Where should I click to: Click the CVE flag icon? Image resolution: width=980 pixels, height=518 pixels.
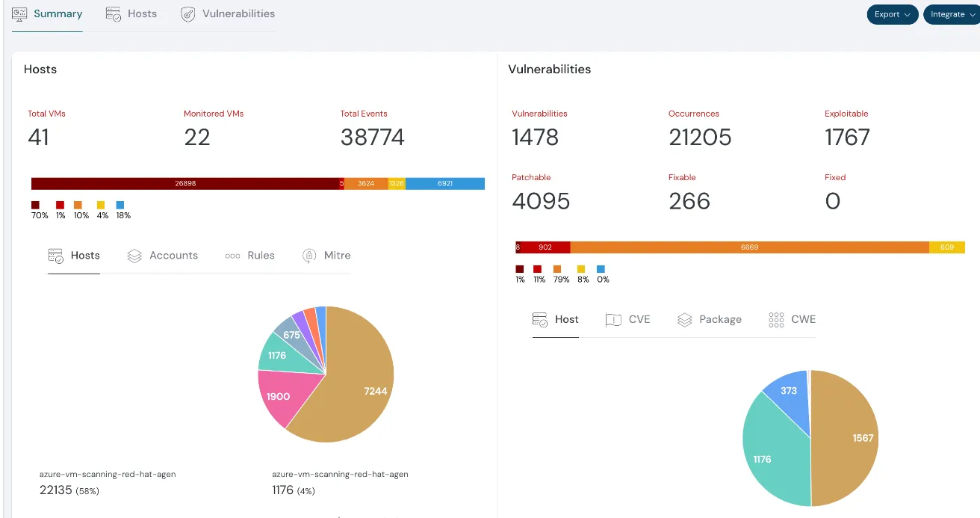point(613,320)
